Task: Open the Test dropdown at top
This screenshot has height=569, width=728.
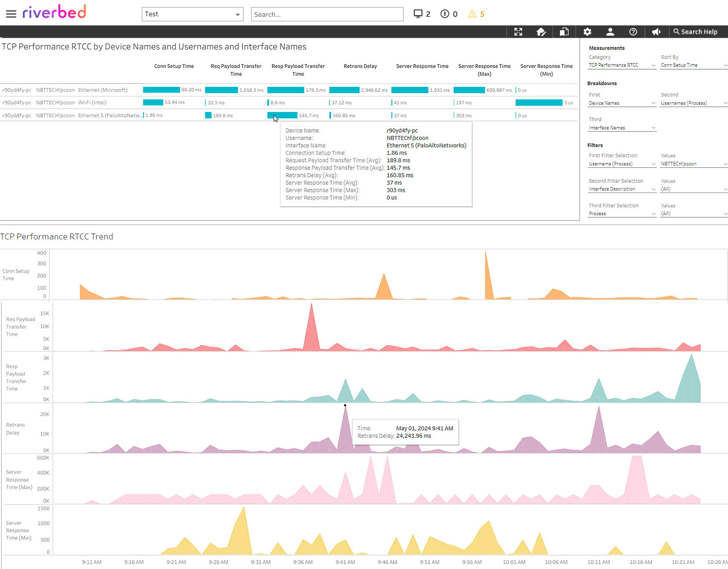Action: coord(192,14)
